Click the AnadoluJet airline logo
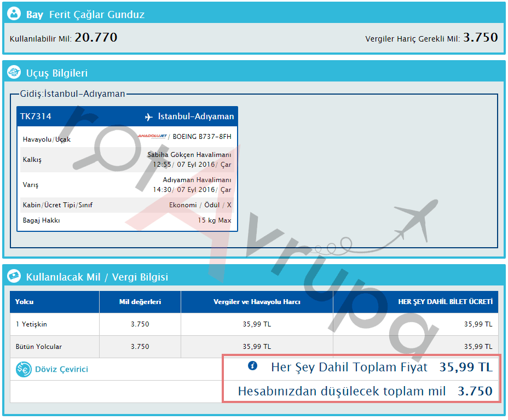The height and width of the screenshot is (420, 508). (152, 136)
